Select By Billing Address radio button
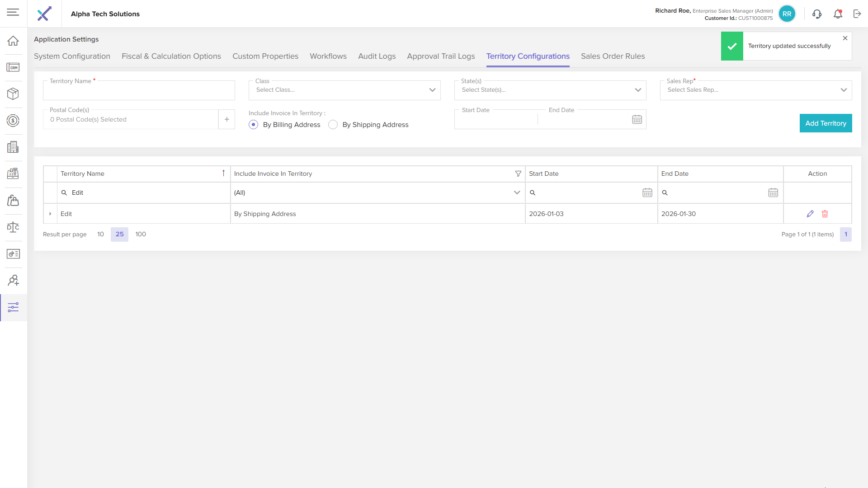Viewport: 868px width, 488px height. pos(254,125)
